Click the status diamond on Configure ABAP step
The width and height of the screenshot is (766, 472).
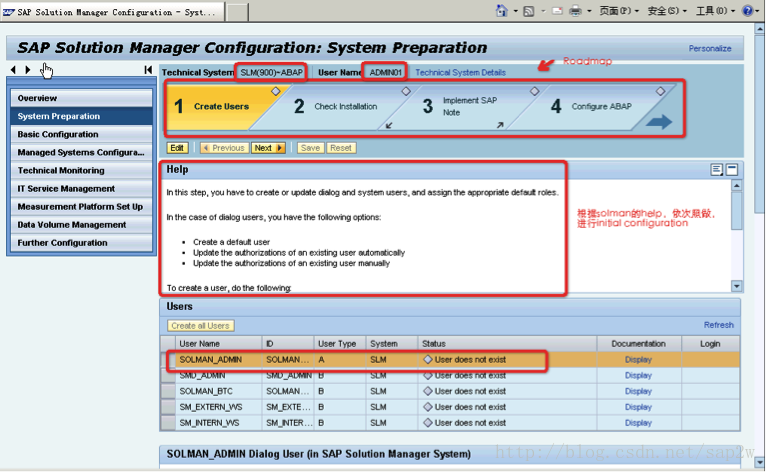(661, 91)
